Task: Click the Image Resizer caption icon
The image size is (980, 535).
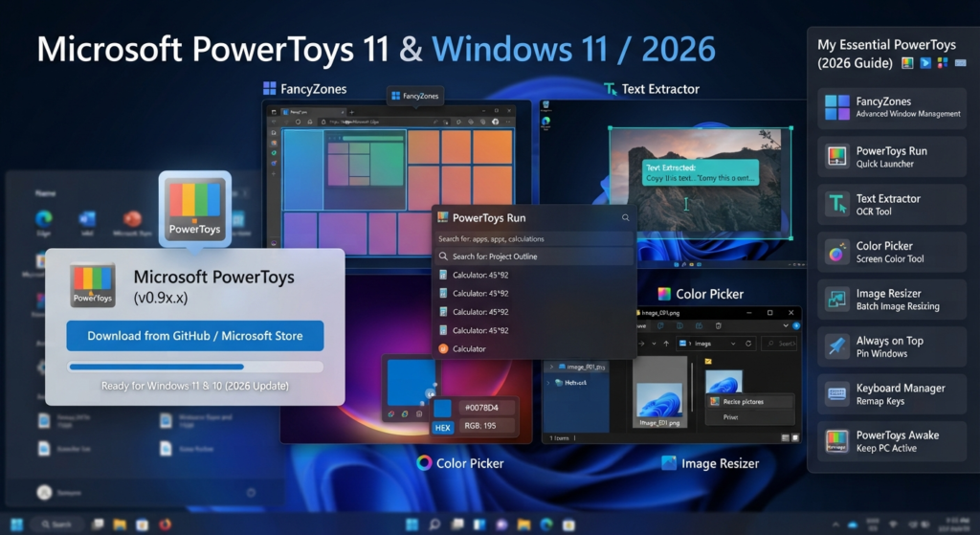Action: click(669, 463)
